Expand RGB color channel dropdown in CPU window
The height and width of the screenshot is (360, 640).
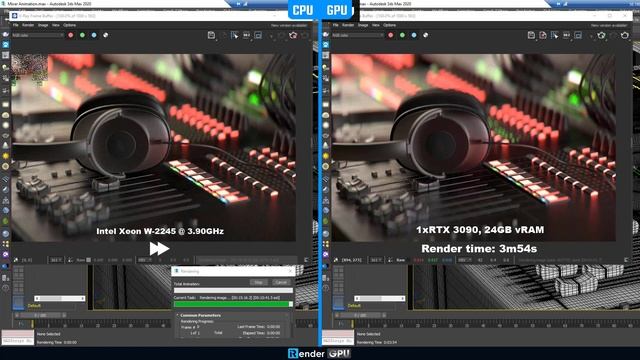pos(38,36)
